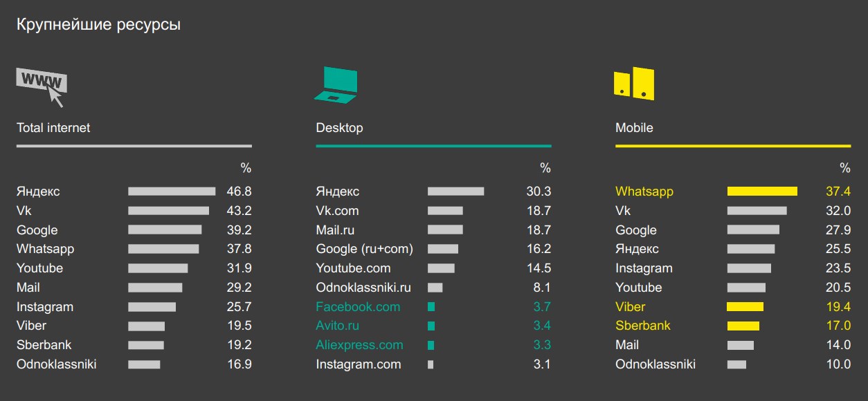
Task: Click the yellow mobile devices icon
Action: (x=634, y=84)
